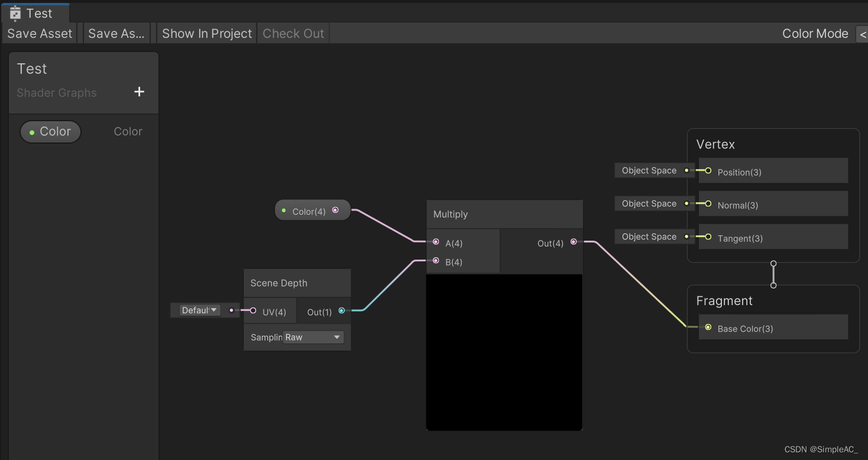Select the Position(3) block row
Viewport: 868px width, 460px height.
coord(773,171)
